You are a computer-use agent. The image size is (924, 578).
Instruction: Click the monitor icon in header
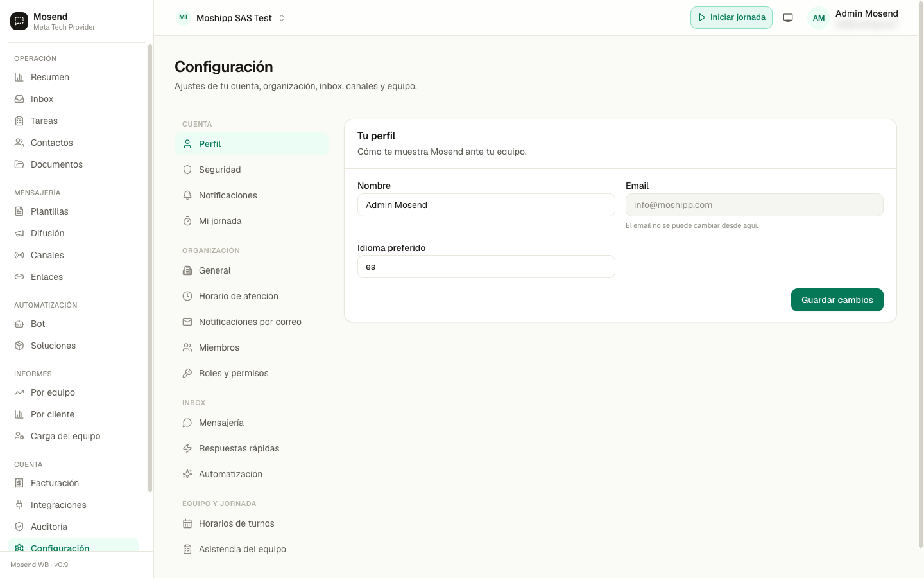pyautogui.click(x=788, y=18)
